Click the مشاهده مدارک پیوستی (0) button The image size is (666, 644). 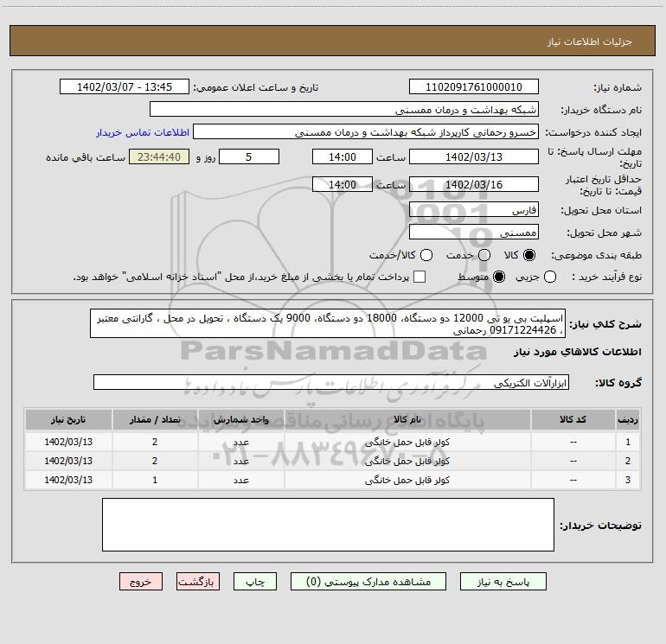pyautogui.click(x=368, y=582)
